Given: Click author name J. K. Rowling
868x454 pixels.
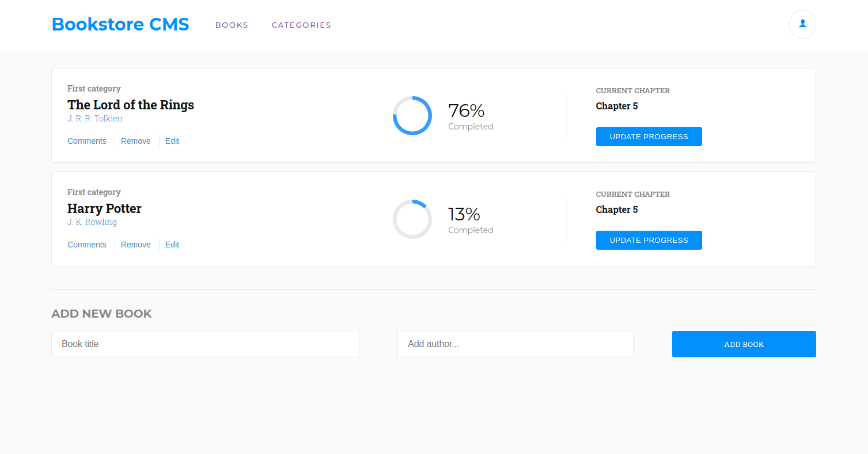Looking at the screenshot, I should click(x=92, y=222).
